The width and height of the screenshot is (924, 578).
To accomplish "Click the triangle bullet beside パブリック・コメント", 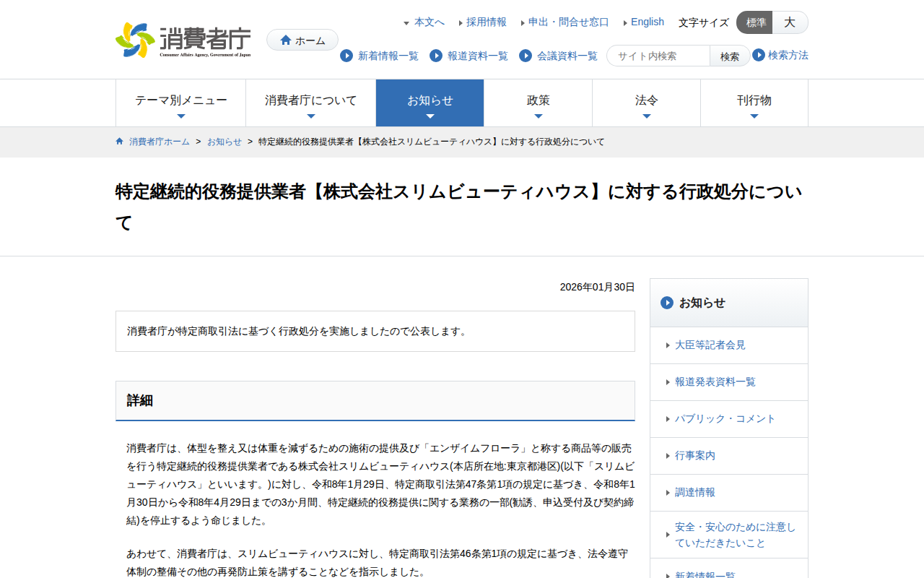I will 668,419.
